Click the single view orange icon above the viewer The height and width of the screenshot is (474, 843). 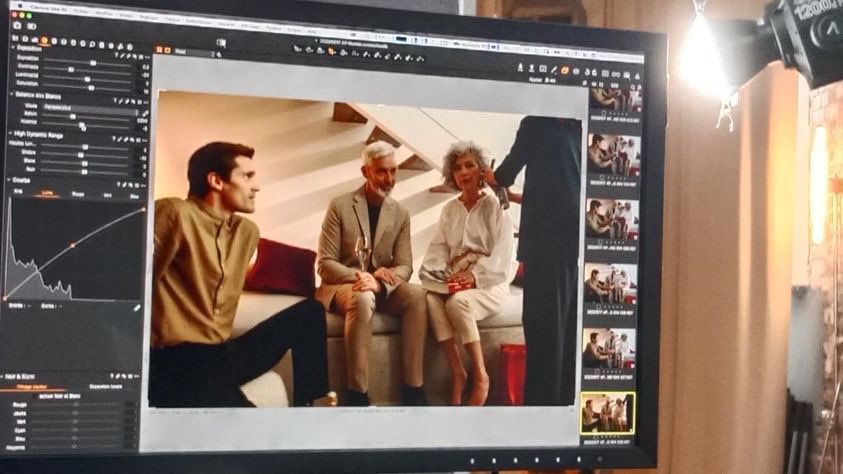(x=168, y=50)
